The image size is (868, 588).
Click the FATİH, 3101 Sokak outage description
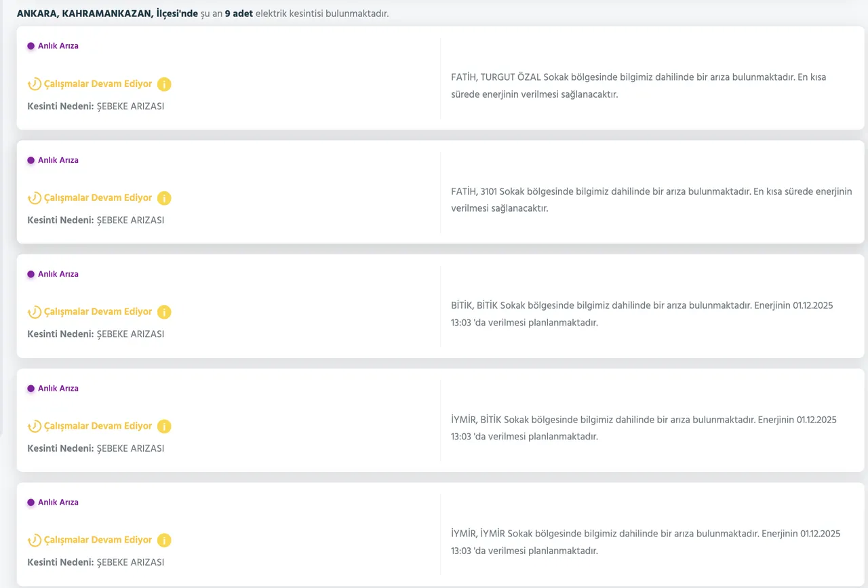click(x=651, y=199)
